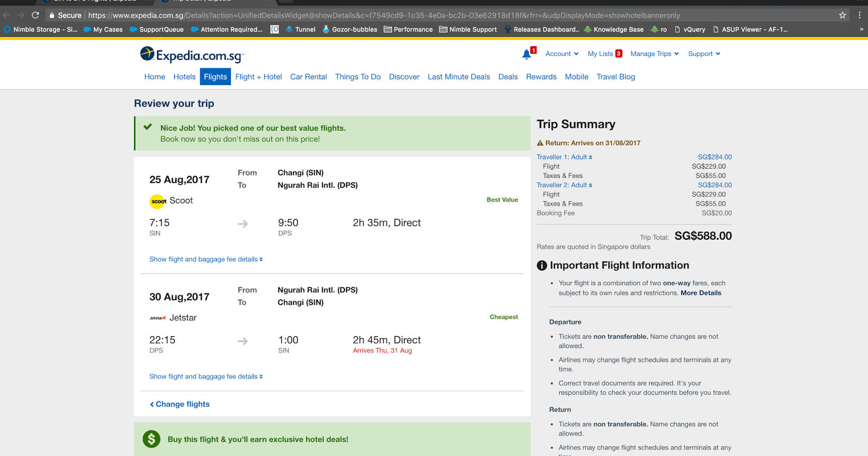This screenshot has height=456, width=868.
Task: Open the Knowledge Base bookmark
Action: coord(614,29)
